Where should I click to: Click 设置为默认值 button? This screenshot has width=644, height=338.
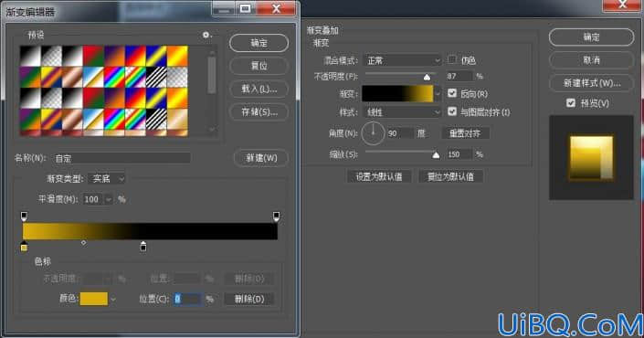379,176
